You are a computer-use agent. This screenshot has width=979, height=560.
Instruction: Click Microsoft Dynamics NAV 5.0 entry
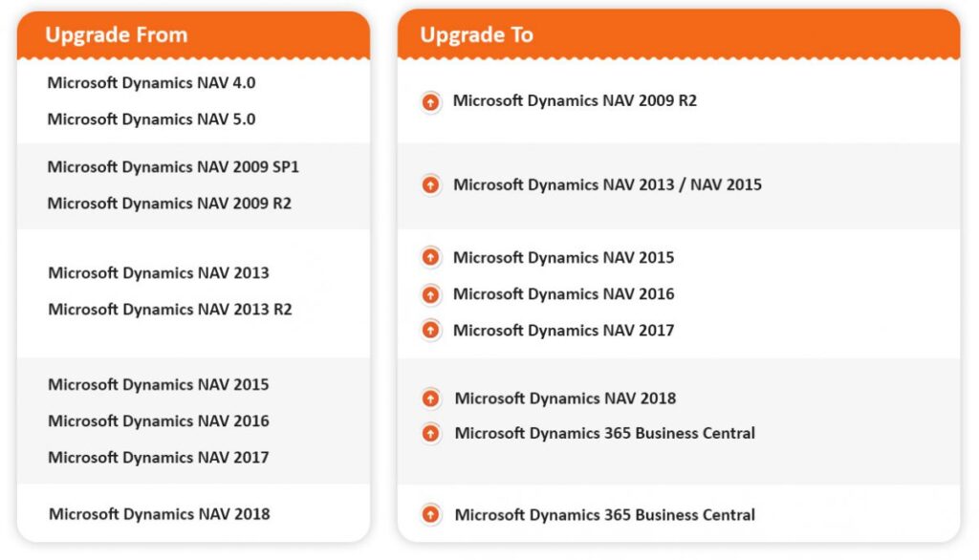[151, 118]
